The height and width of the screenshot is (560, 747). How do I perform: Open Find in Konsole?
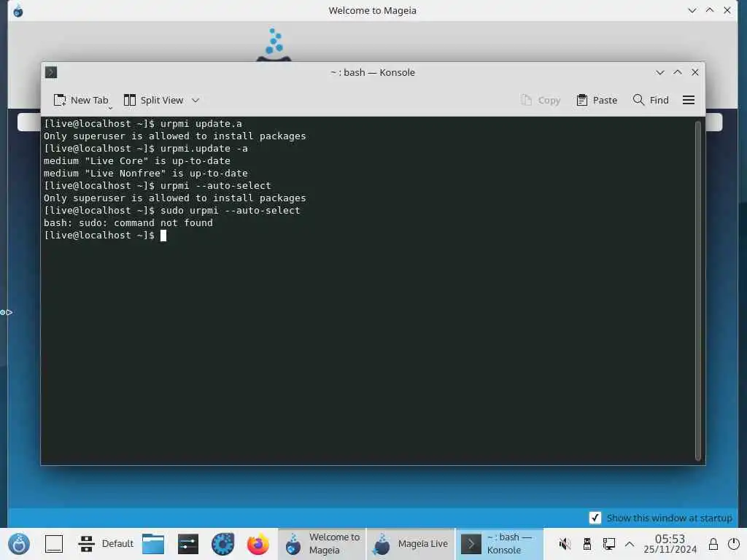click(650, 100)
